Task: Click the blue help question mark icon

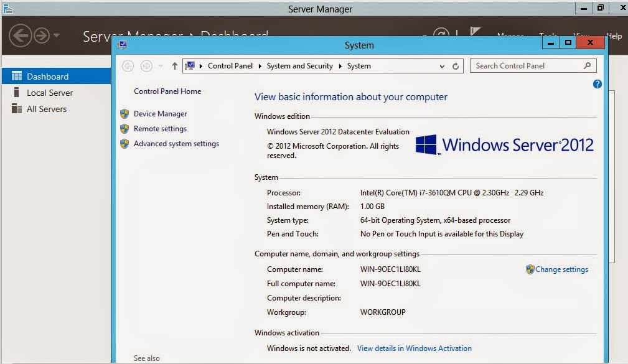Action: [x=597, y=84]
